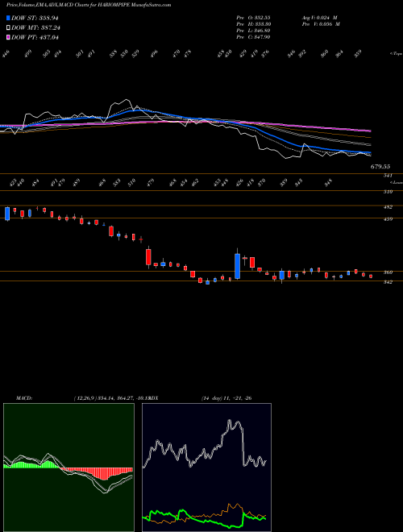Viewport: 403px width, 532px height.
Task: Open the ADX indicator chart panel
Action: 206,468
